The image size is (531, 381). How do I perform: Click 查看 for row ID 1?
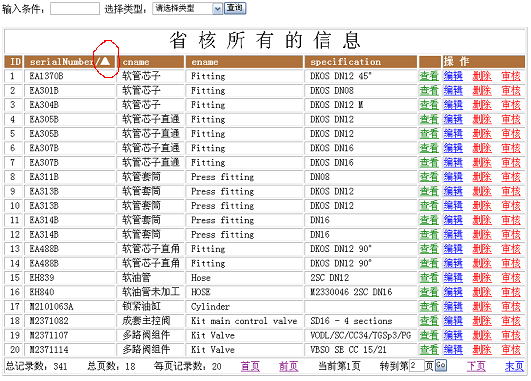(x=429, y=76)
